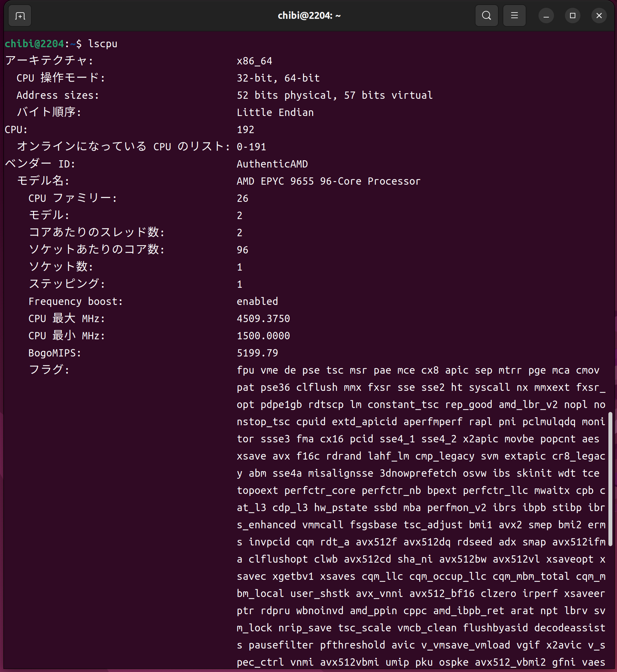Image resolution: width=617 pixels, height=672 pixels.
Task: Click the BogoMIPS value 5199.79
Action: point(257,353)
